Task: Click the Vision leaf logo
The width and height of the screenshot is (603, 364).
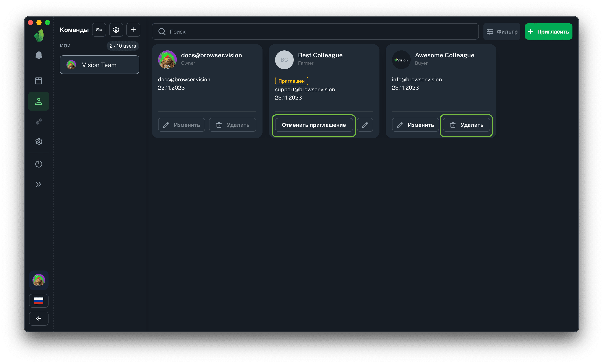Action: [39, 35]
